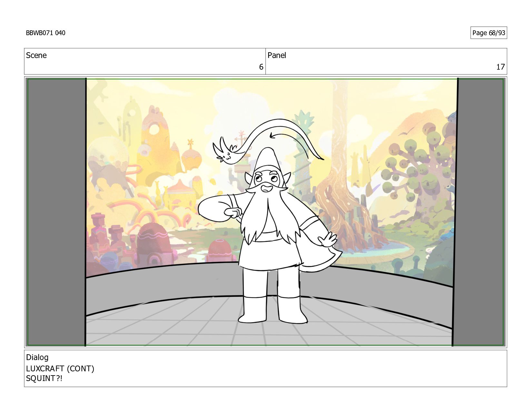Click the SQUINT?! dialog text

(44, 378)
